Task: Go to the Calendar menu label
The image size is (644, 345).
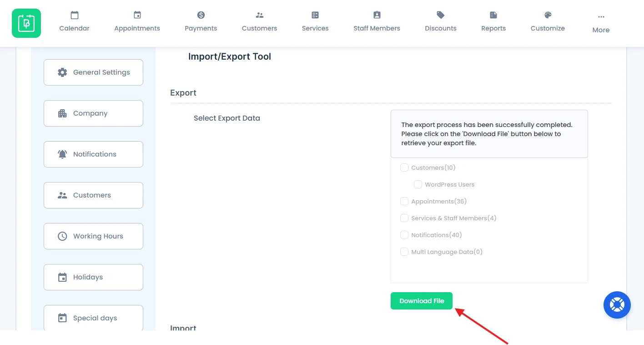Action: (75, 28)
